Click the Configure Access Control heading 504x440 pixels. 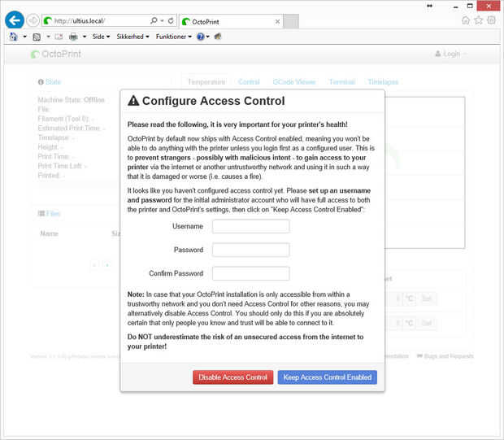tap(214, 101)
